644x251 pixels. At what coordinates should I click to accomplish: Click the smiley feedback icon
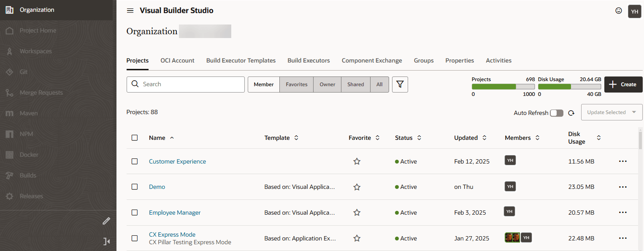tap(618, 11)
